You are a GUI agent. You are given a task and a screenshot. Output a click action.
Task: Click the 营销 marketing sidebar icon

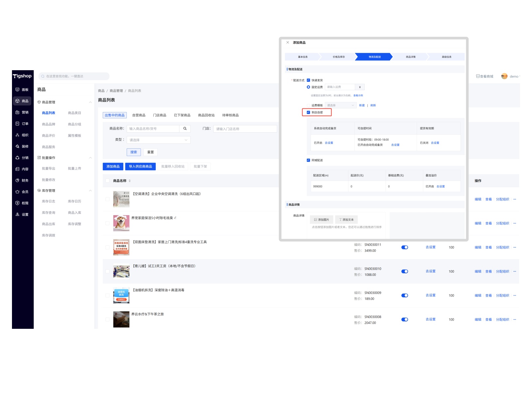[x=18, y=112]
